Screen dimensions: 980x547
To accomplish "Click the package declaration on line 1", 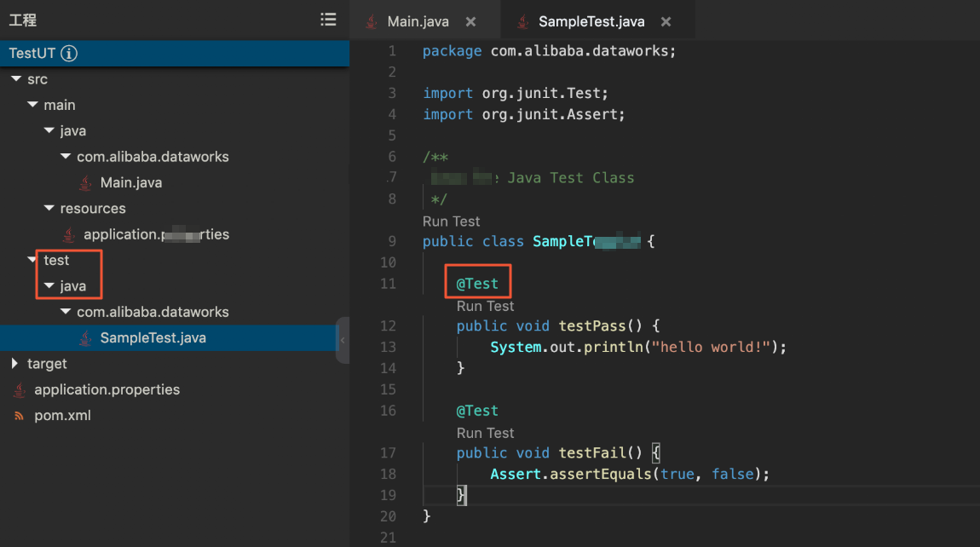I will click(x=549, y=50).
